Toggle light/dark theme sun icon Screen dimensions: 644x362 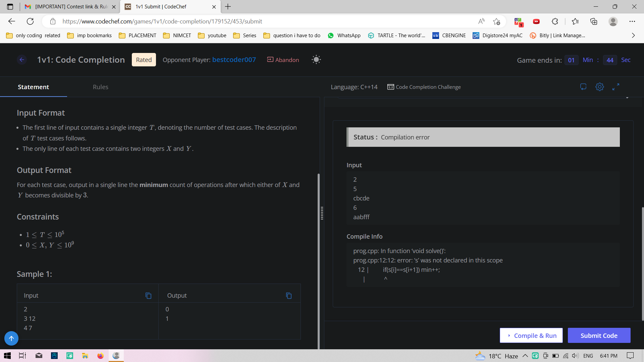[x=316, y=60]
